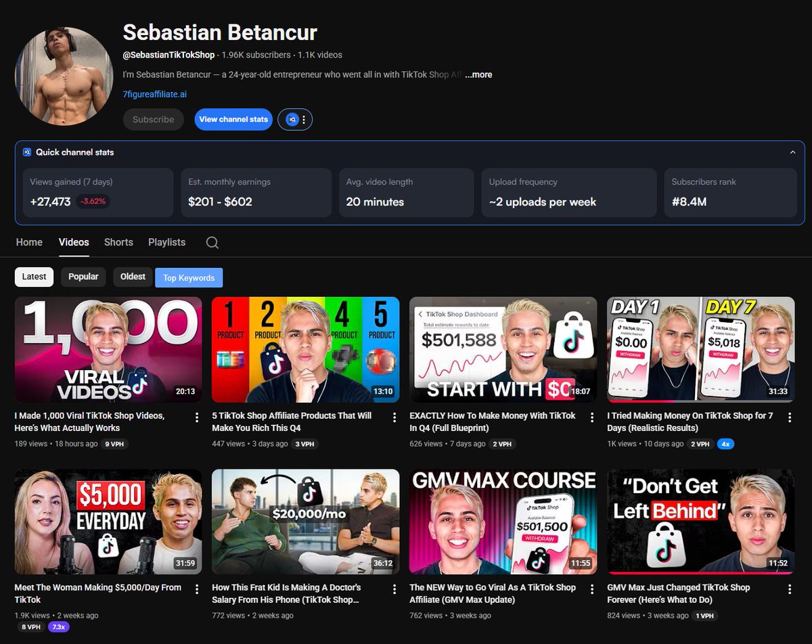
Task: Open the channel search magnifier icon
Action: [212, 242]
